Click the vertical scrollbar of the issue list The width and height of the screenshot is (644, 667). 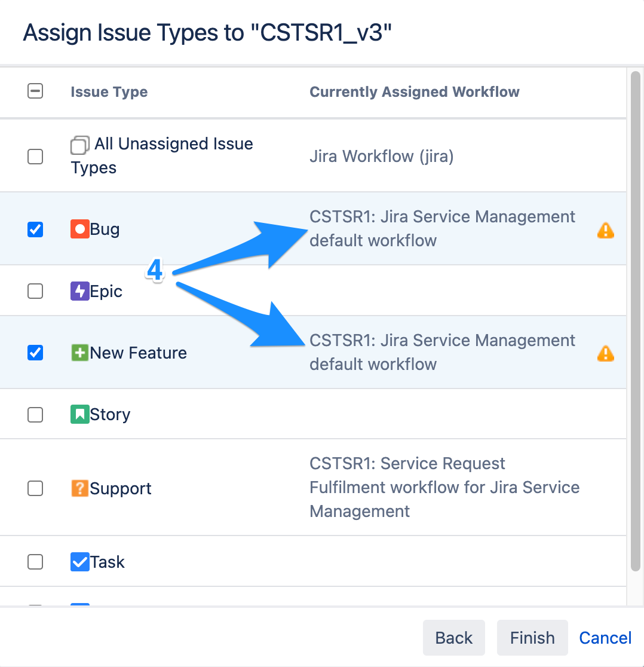636,321
